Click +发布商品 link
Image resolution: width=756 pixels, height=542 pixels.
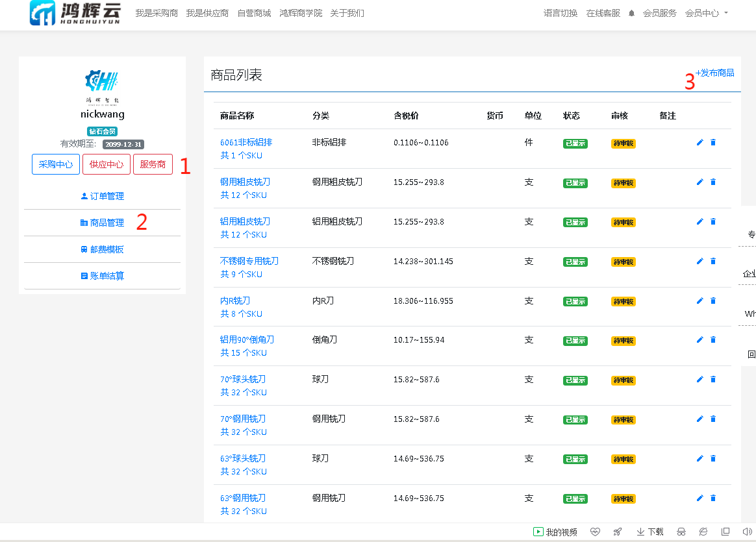click(x=714, y=73)
